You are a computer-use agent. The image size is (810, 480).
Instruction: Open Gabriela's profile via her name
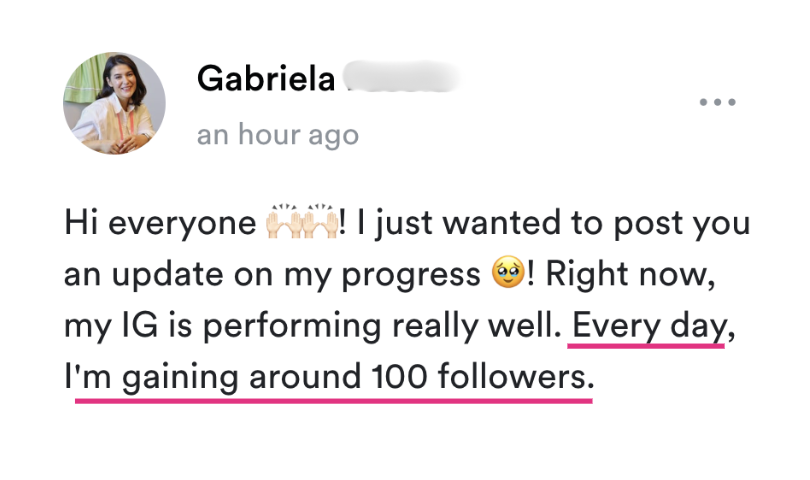pos(266,79)
